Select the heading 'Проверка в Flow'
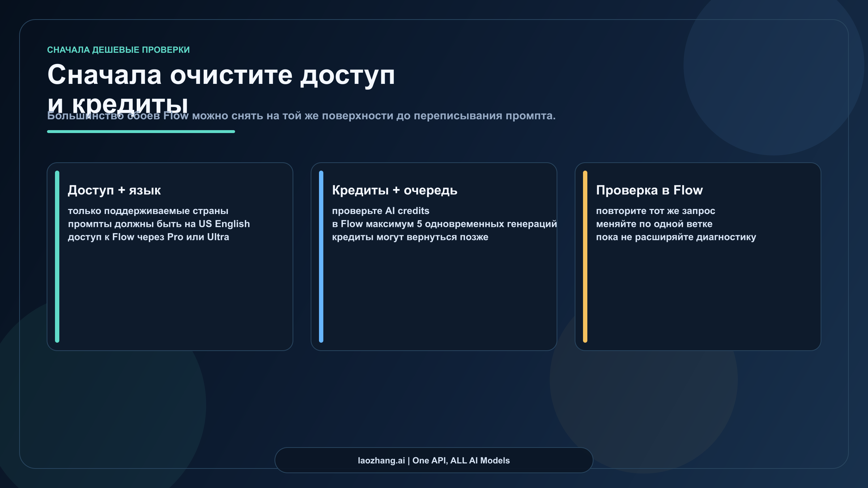The image size is (868, 488). point(649,190)
